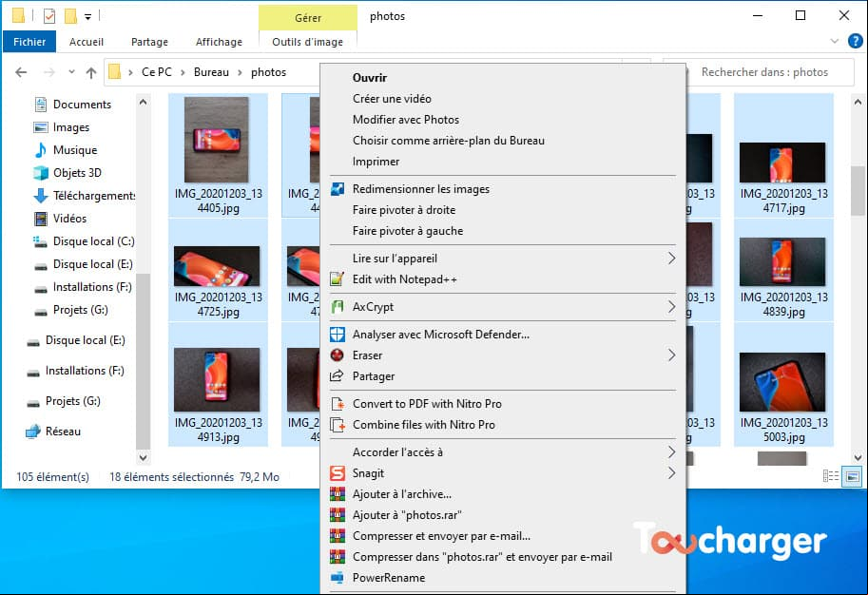Select thumbnail IMG_20201203_134405.jpg
The width and height of the screenshot is (868, 595).
[x=218, y=155]
